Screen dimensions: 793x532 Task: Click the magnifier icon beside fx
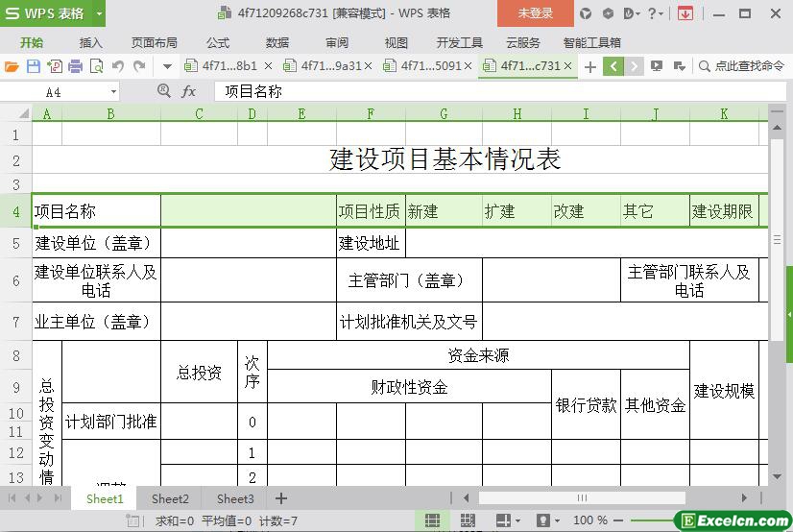click(164, 91)
